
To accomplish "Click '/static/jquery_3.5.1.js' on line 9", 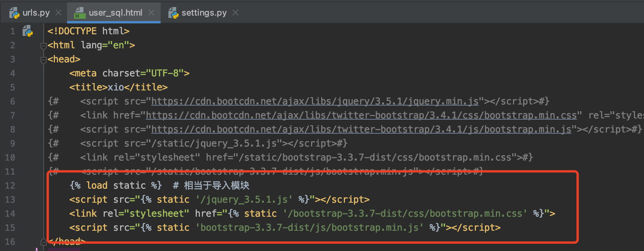I will pyautogui.click(x=214, y=143).
